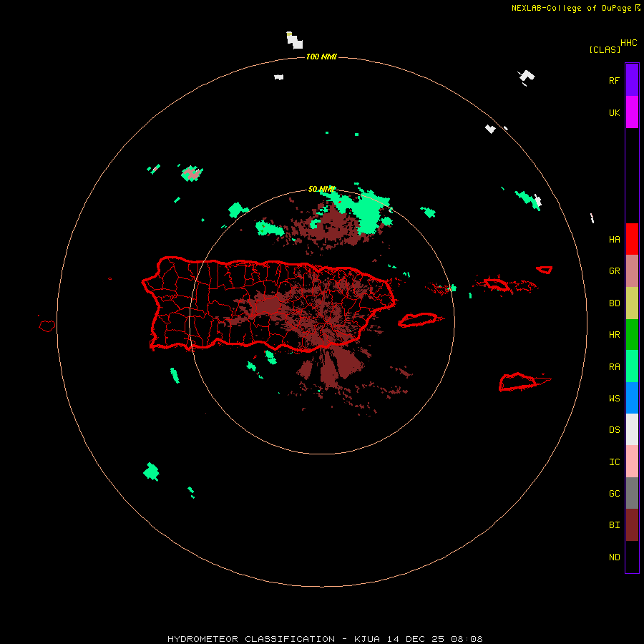Click the ND legend label
Image resolution: width=644 pixels, height=644 pixels.
pyautogui.click(x=614, y=557)
